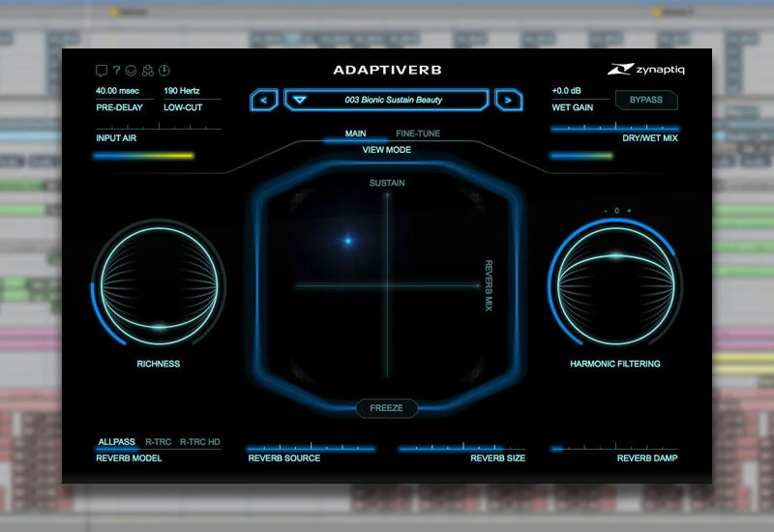Viewport: 774px width, 532px height.
Task: Click the circular face icon in top toolbar
Action: tap(131, 71)
